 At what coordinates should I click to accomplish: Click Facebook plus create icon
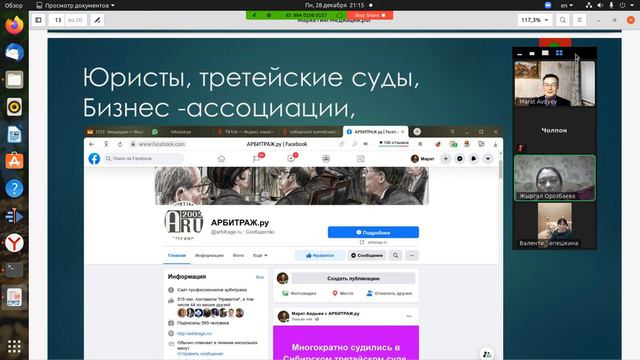click(x=446, y=158)
